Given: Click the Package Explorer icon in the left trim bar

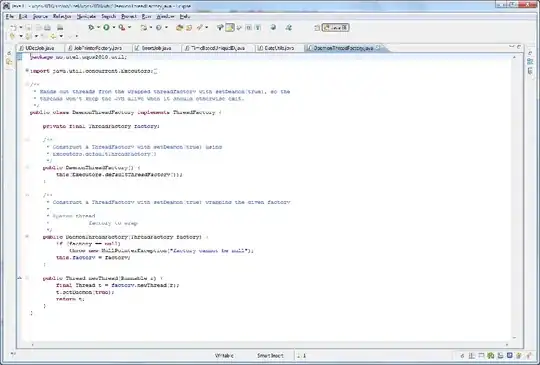Looking at the screenshot, I should tap(9, 62).
